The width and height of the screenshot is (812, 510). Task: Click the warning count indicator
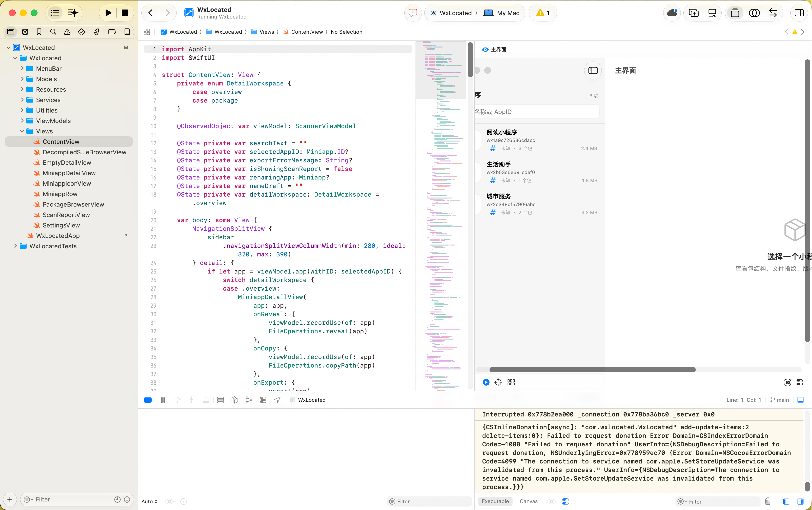(x=543, y=13)
